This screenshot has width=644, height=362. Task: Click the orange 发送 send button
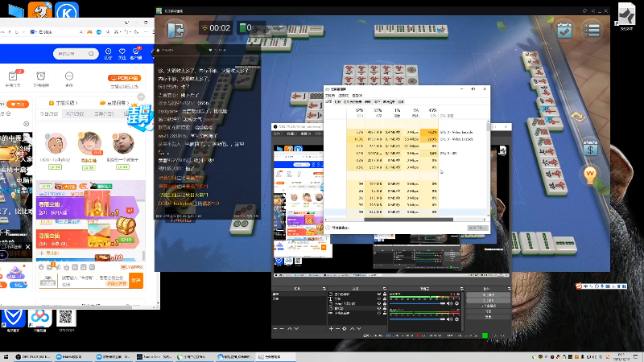pyautogui.click(x=136, y=280)
